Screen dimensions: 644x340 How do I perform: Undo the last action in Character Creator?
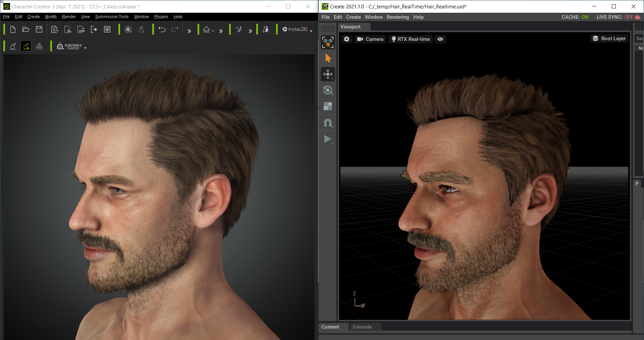tap(162, 30)
